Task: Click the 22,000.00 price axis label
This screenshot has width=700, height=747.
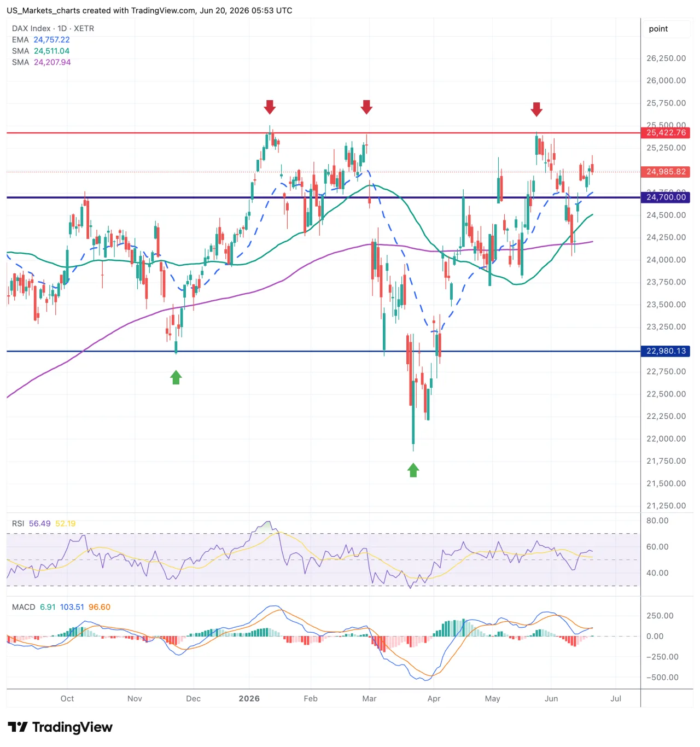Action: click(x=666, y=439)
